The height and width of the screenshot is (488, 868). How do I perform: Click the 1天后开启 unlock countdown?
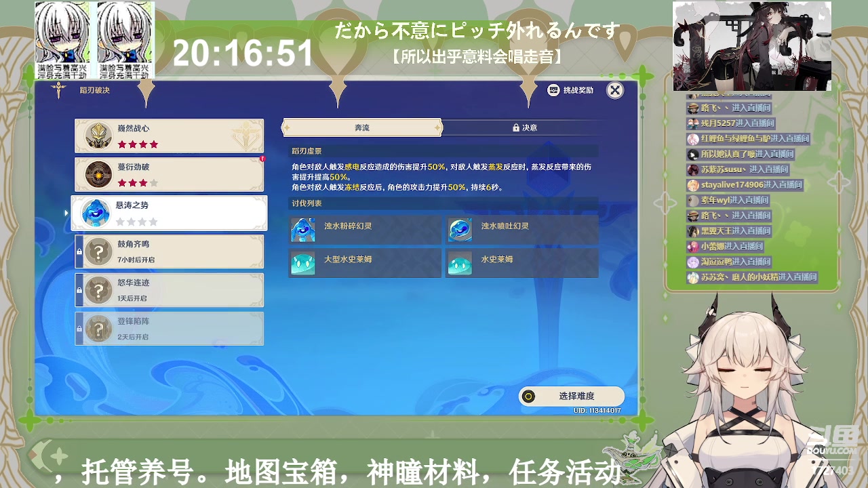click(x=132, y=298)
